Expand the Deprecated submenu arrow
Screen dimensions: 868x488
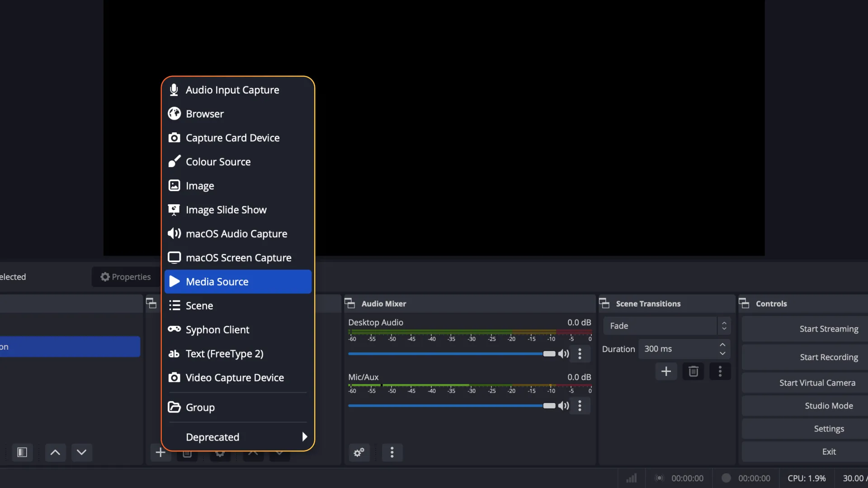click(x=305, y=437)
